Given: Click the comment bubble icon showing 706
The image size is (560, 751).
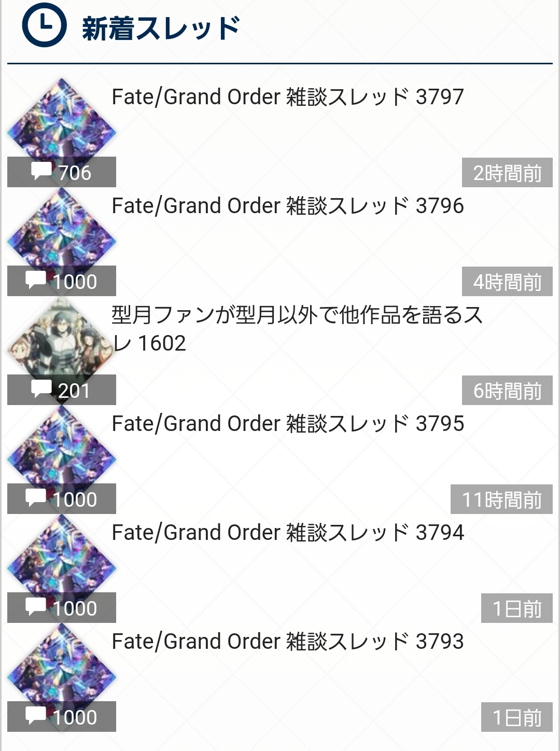Looking at the screenshot, I should tap(41, 171).
